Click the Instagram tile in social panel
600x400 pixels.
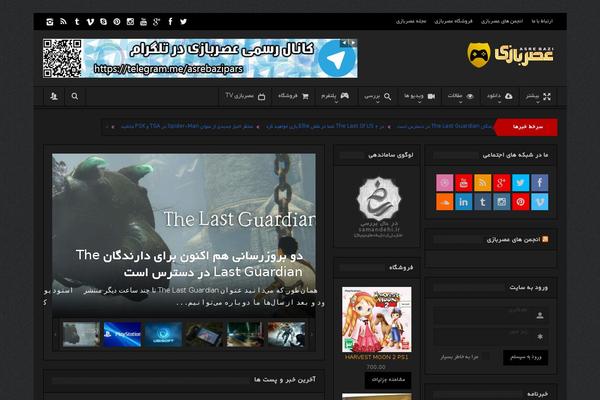pyautogui.click(x=502, y=202)
